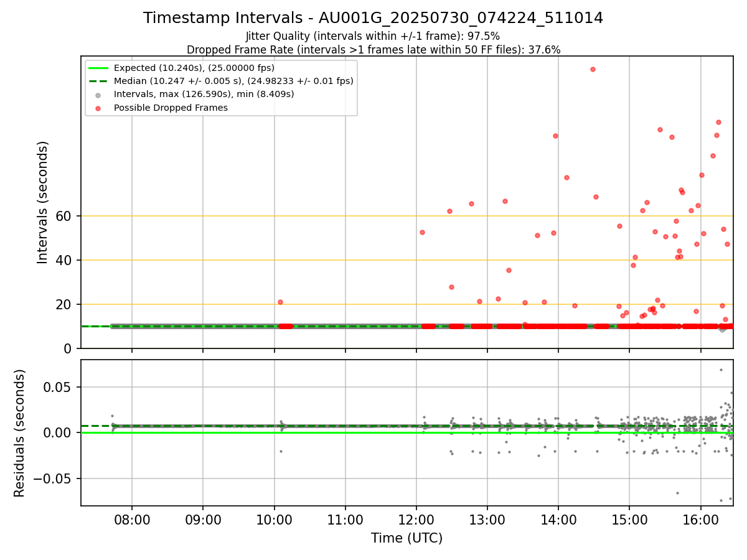Screen dimensions: 747x560
Task: Click the 12:00 time tick label
Action: (416, 519)
